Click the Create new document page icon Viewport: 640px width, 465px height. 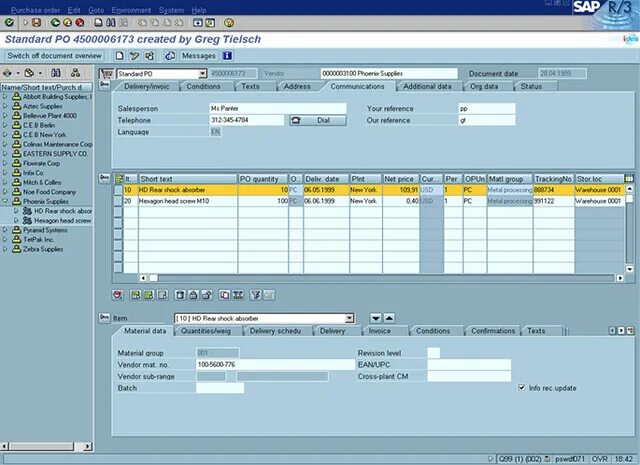pos(119,56)
